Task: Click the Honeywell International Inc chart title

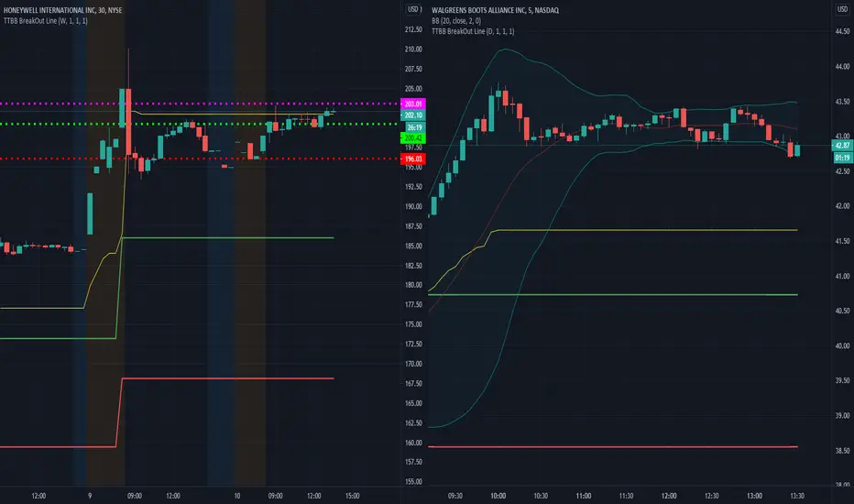Action: pos(62,10)
